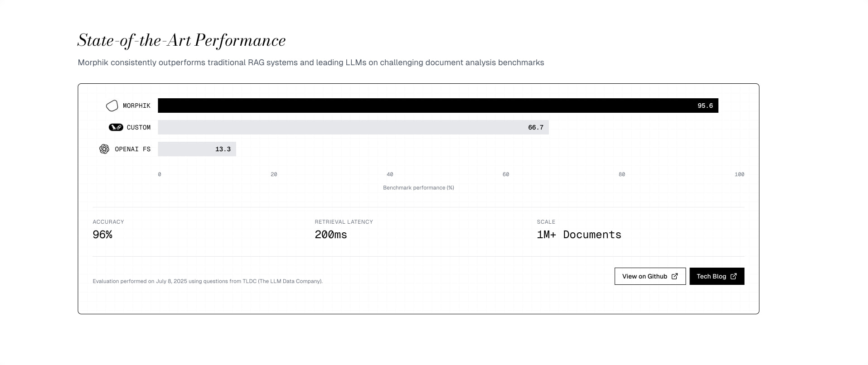Click the Morphik logo icon
Image resolution: width=868 pixels, height=365 pixels.
click(x=112, y=106)
